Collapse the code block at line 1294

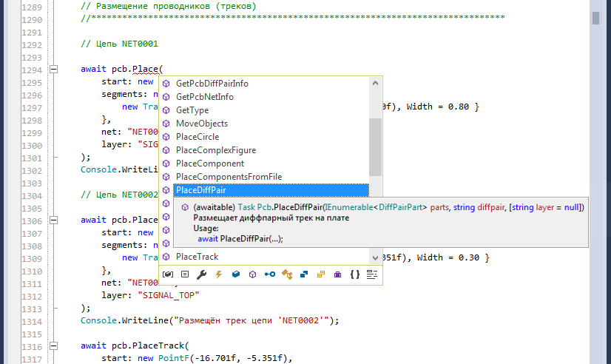(54, 70)
